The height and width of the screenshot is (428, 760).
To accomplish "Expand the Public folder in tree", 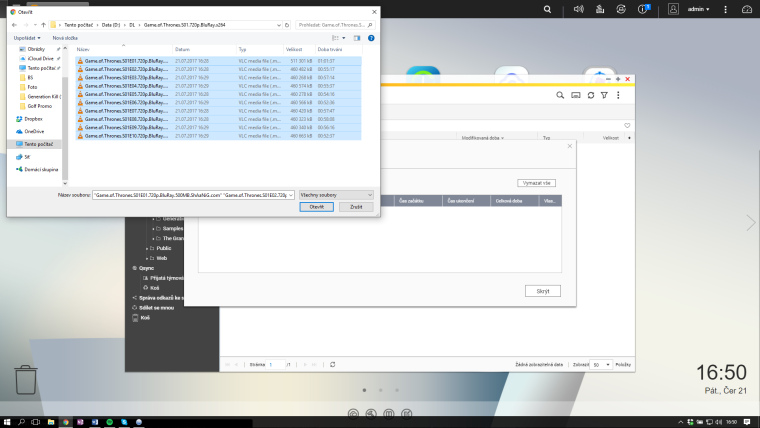I will (x=149, y=248).
